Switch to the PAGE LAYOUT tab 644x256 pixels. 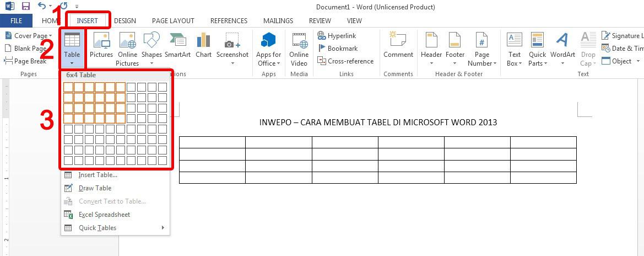173,20
